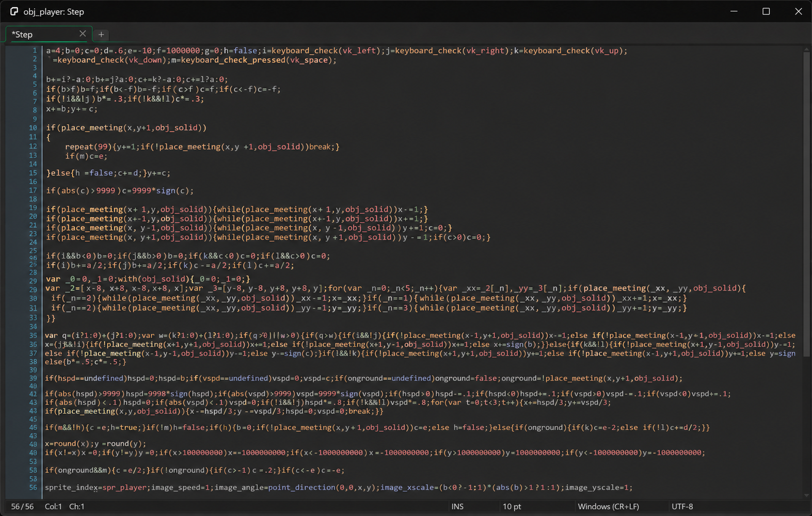Click line number 1 in the gutter
This screenshot has height=516, width=812.
pos(35,51)
